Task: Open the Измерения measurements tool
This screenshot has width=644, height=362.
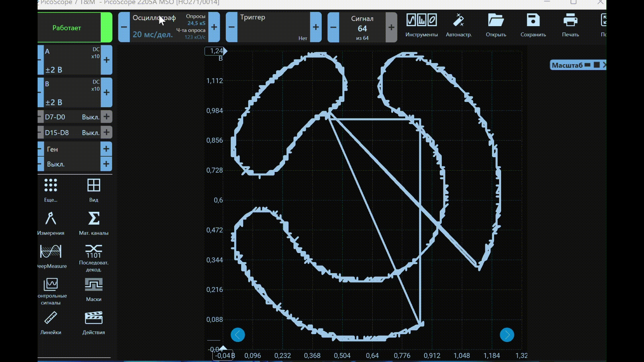Action: pyautogui.click(x=51, y=219)
